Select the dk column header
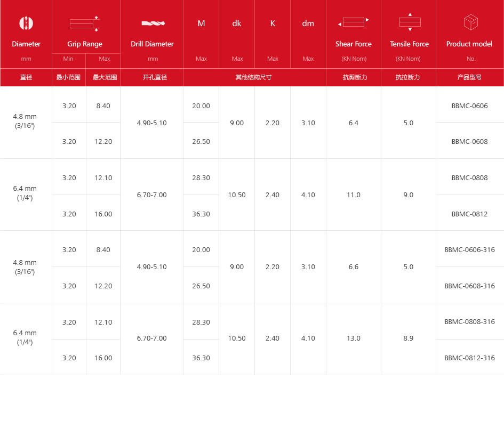Image resolution: width=504 pixels, height=436 pixels. [x=237, y=23]
